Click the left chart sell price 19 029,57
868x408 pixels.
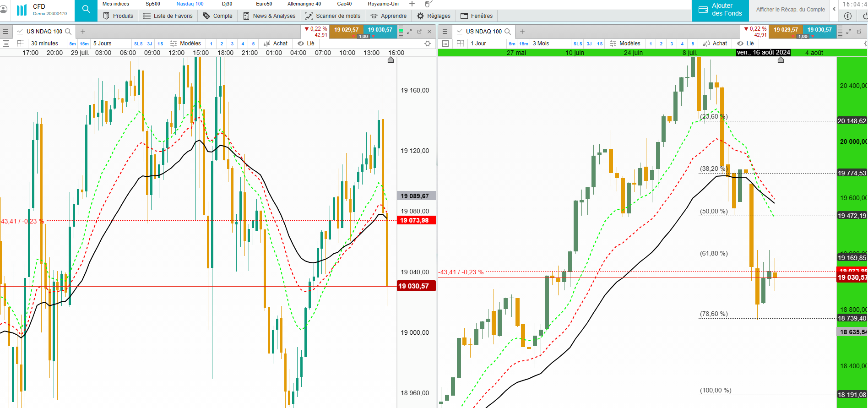point(347,30)
